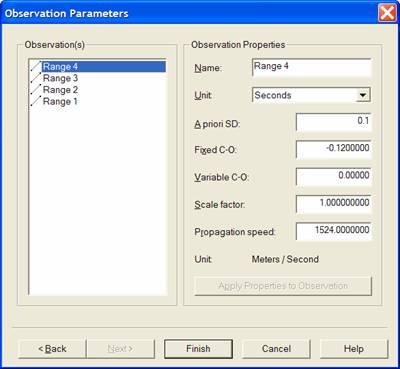Open the Unit dropdown arrow
This screenshot has width=400, height=369.
point(362,95)
